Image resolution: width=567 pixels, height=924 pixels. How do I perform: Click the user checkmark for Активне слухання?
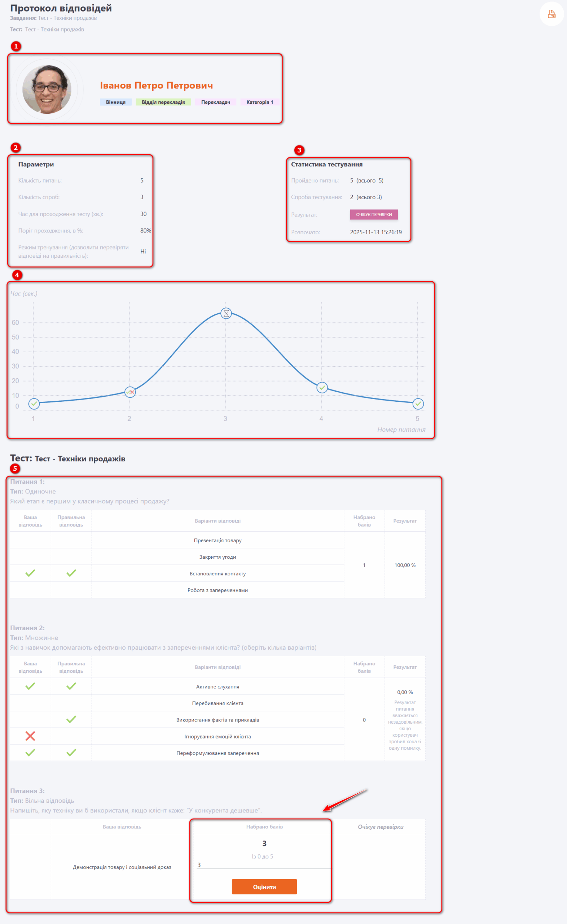(x=30, y=686)
